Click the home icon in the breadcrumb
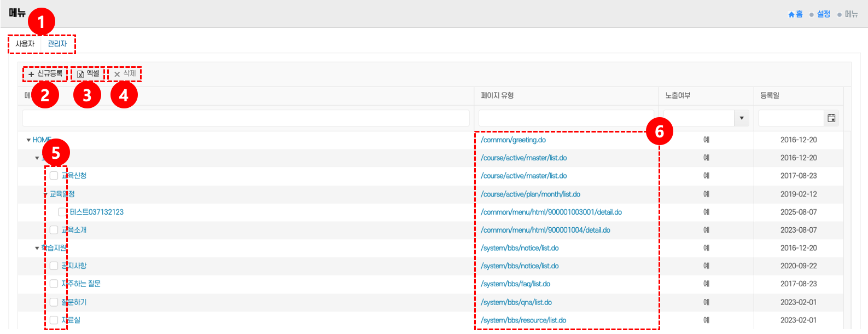This screenshot has height=334, width=868. (x=791, y=15)
